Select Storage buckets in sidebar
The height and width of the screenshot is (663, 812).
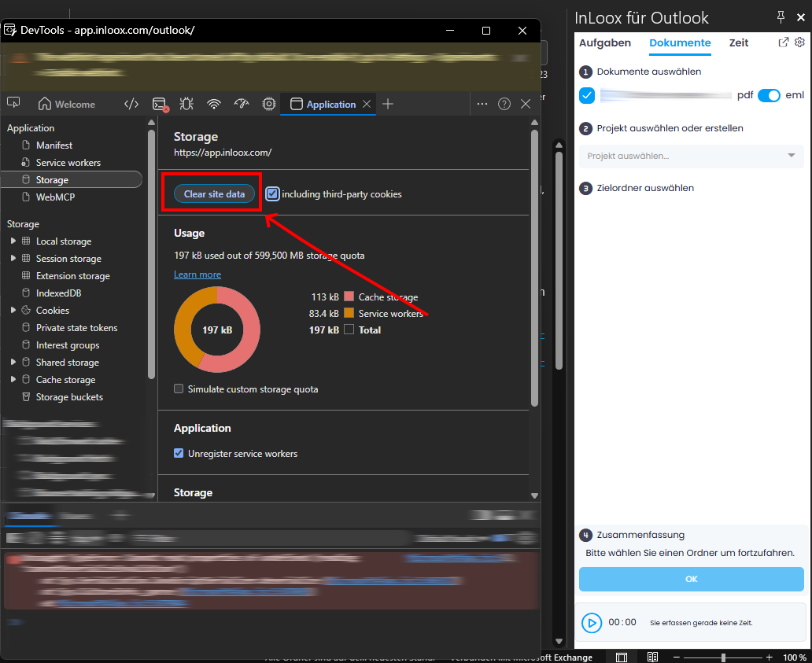coord(69,397)
